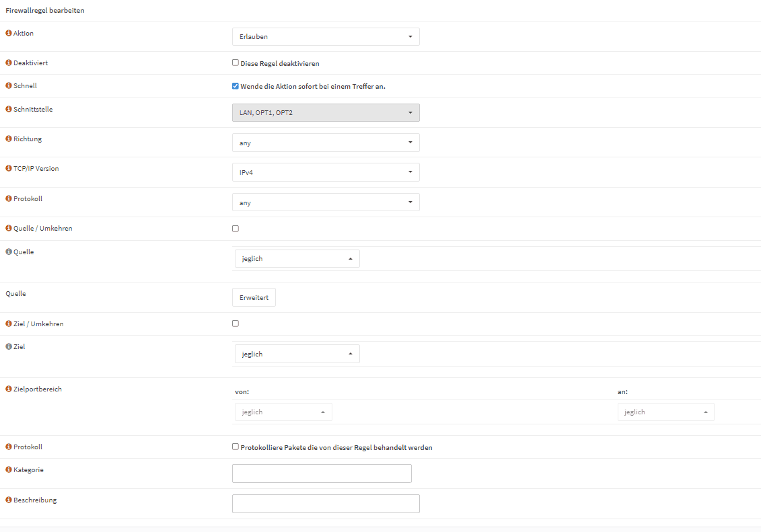Click the info icon beside the Ziel jeglich row
Screen dimensions: 761x532
pos(8,346)
